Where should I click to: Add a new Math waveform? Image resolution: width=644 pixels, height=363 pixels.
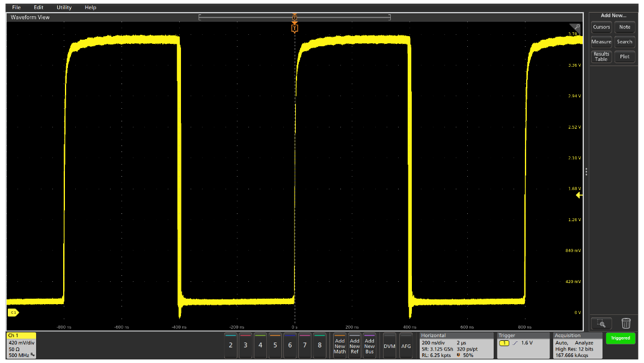pos(340,346)
